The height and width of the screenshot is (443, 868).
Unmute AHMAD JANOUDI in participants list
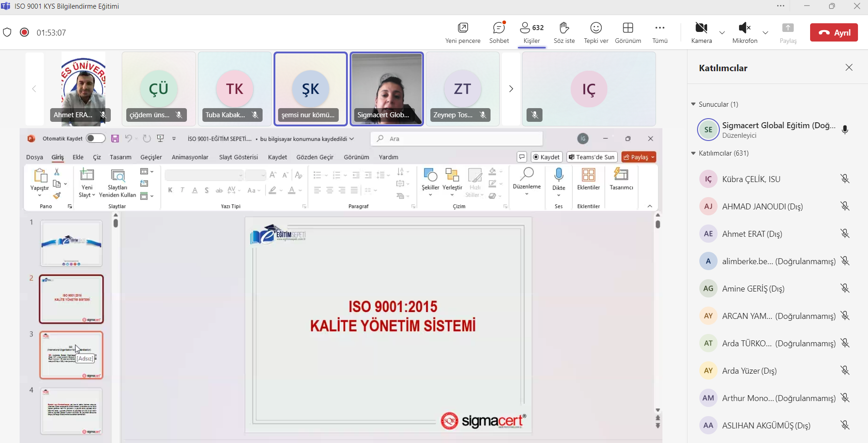click(845, 206)
